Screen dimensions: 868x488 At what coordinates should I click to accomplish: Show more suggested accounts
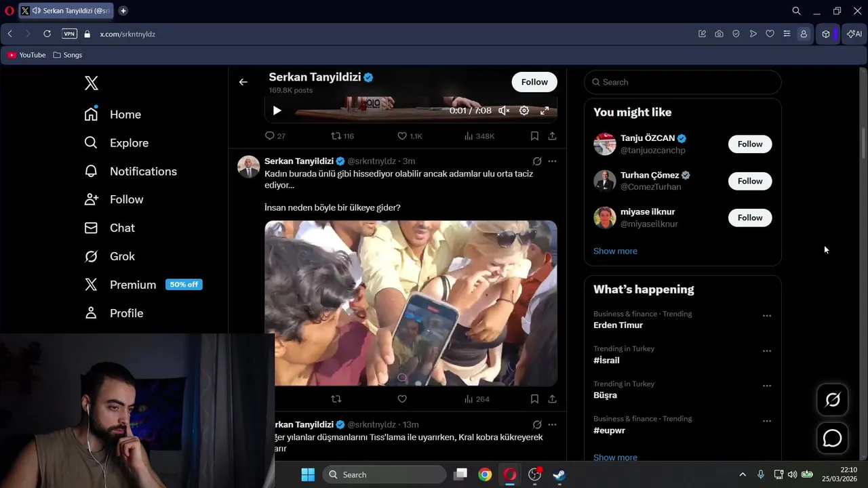[x=615, y=251]
